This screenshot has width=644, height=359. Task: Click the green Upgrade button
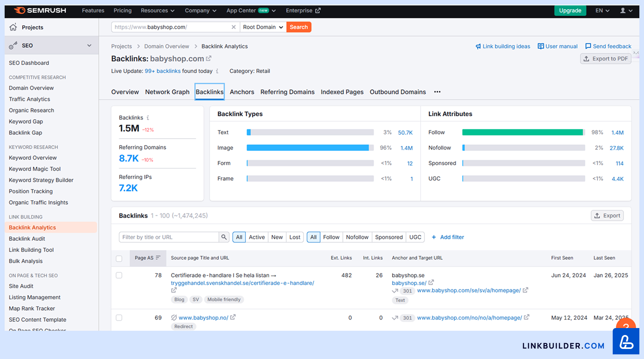[570, 10]
